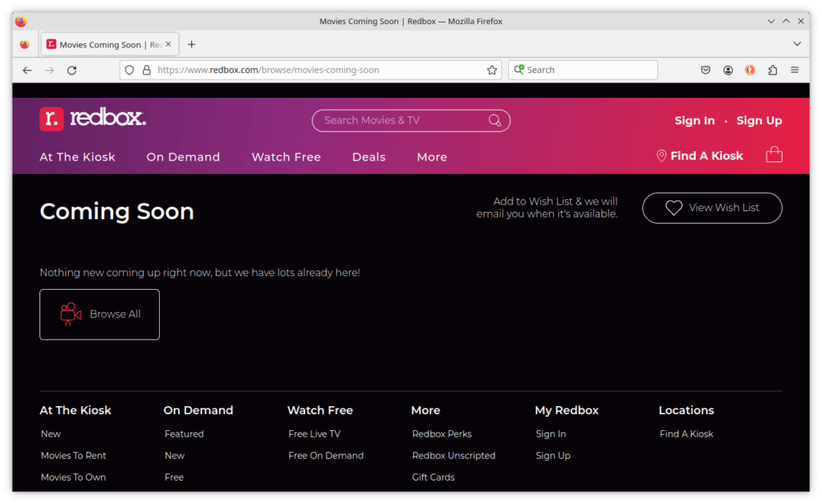Close the Movies Coming Soon tab
822x504 pixels.
169,44
